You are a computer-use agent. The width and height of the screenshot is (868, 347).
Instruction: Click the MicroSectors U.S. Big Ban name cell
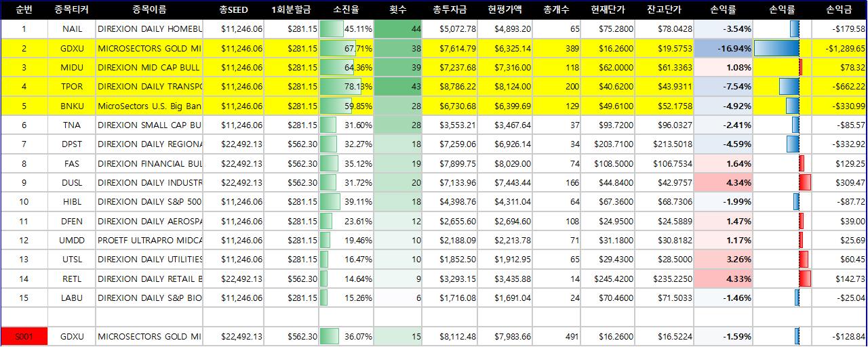point(149,106)
